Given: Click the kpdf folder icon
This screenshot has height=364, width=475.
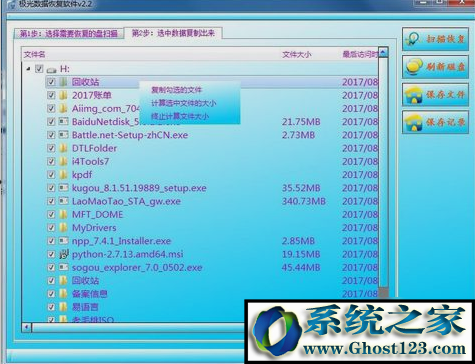Looking at the screenshot, I should [x=63, y=175].
